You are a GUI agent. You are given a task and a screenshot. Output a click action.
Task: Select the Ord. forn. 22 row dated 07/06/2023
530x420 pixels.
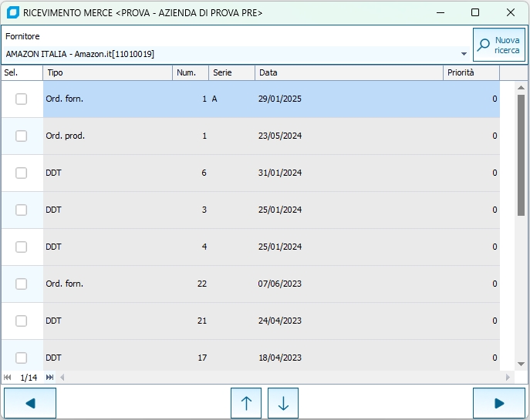(270, 284)
